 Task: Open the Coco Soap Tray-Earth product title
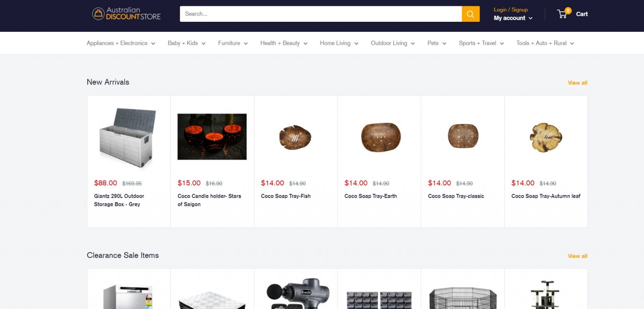[x=371, y=196]
